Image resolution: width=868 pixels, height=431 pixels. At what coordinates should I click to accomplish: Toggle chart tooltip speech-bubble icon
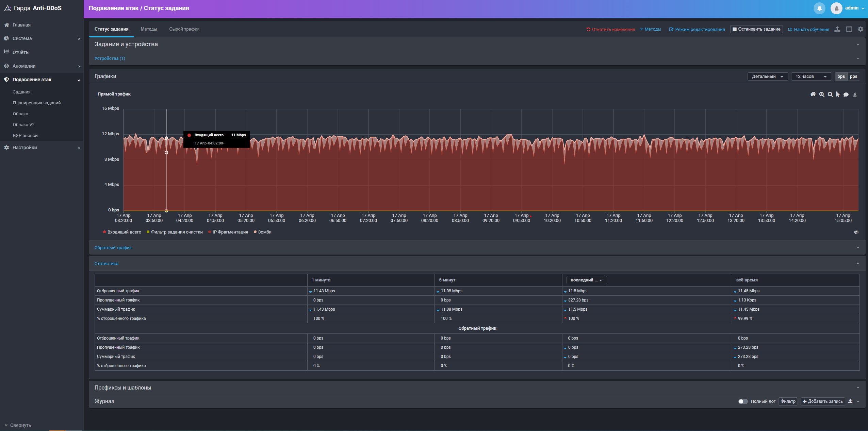click(x=846, y=94)
